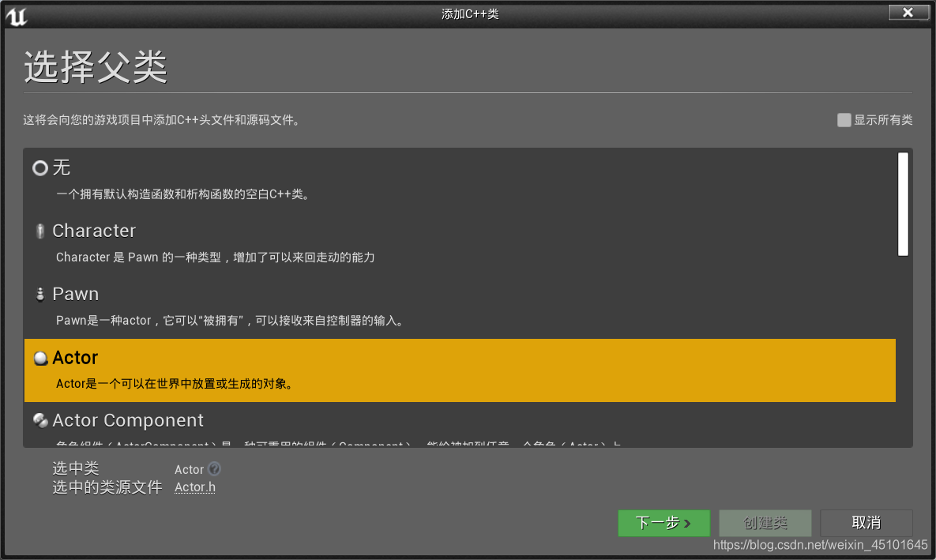Click the Actor class sphere icon
This screenshot has height=560, width=936.
click(40, 359)
